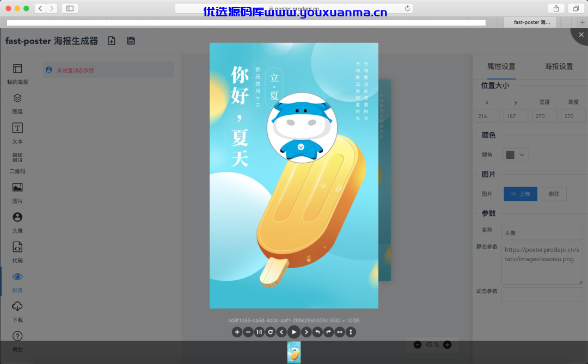
Task: Go to the previous preview image
Action: pos(281,332)
